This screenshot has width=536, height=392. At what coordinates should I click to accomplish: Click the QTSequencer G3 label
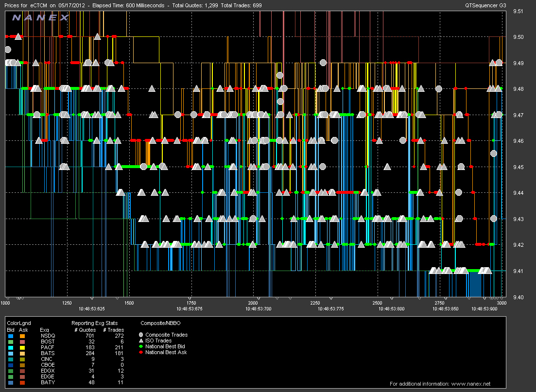[x=485, y=5]
